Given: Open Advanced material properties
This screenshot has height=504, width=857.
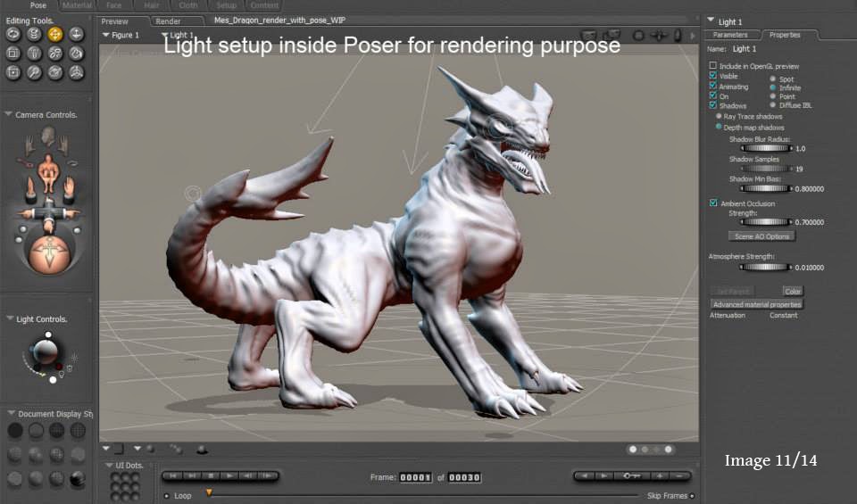Looking at the screenshot, I should point(757,304).
